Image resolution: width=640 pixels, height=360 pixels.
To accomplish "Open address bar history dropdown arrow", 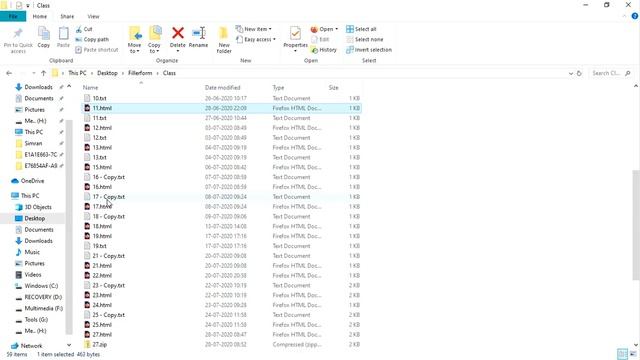I will [x=571, y=73].
